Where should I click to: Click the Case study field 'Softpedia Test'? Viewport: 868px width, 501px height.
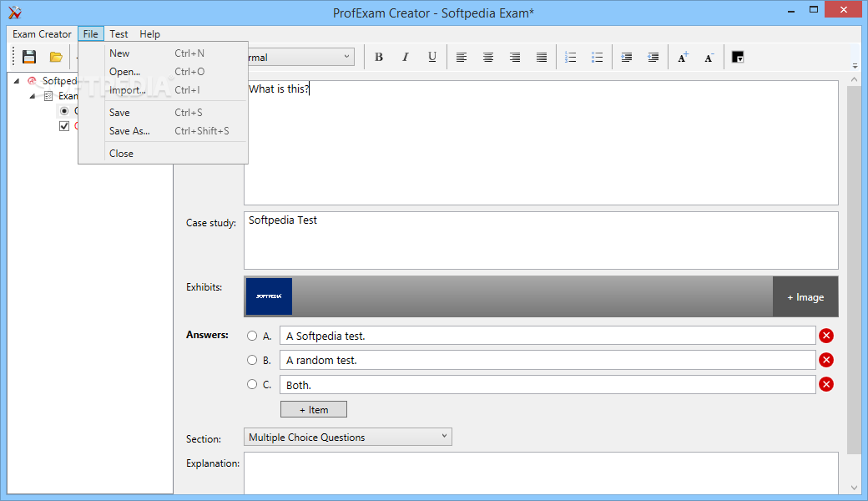(x=541, y=240)
